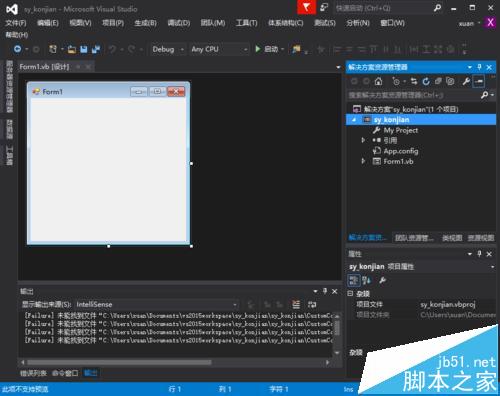Viewport: 500px width, 396px height.
Task: Click the categorized view icon in Properties
Action: click(x=354, y=280)
